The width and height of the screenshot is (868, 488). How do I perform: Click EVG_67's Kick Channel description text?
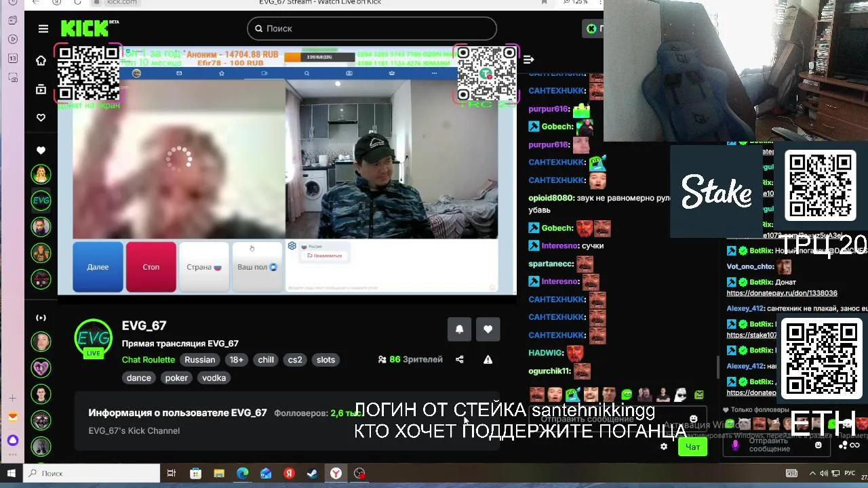click(134, 431)
